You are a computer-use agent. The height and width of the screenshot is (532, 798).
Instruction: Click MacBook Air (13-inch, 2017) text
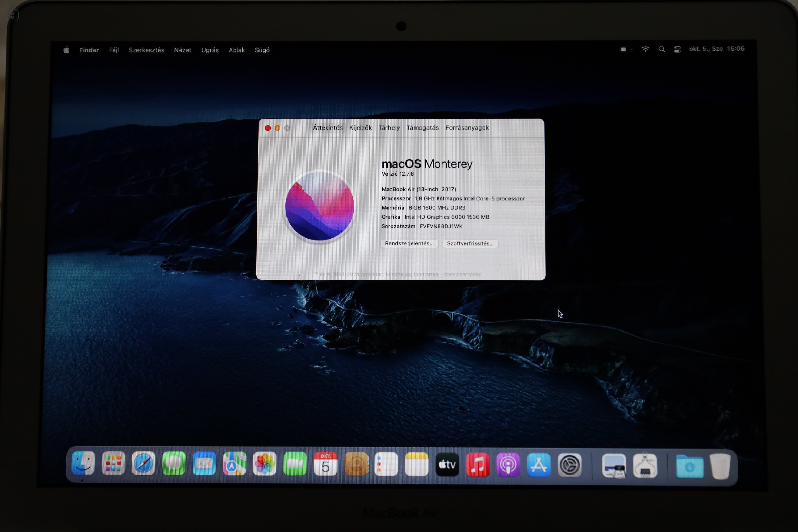pos(419,189)
